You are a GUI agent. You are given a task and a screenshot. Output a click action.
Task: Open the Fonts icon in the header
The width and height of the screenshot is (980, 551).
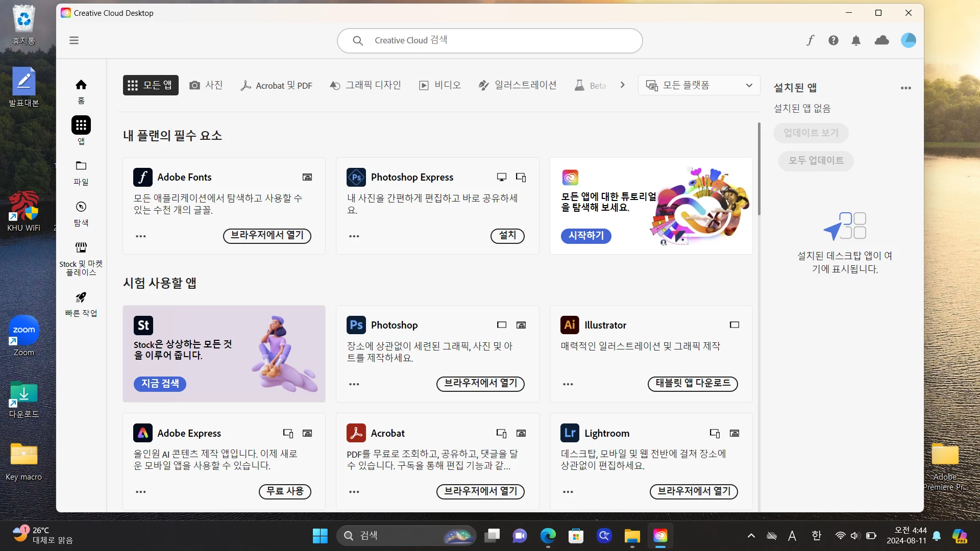tap(810, 40)
